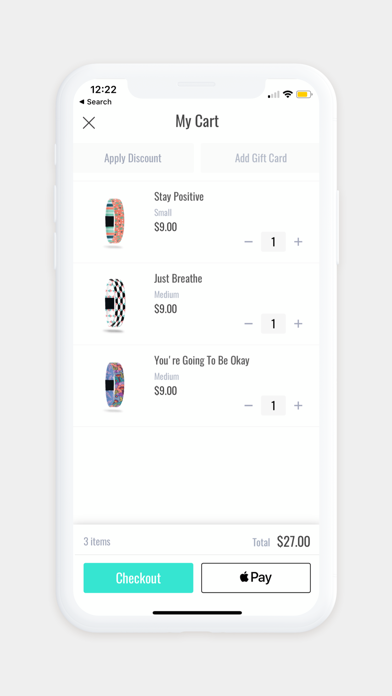Viewport: 392px width, 696px height.
Task: Click the Stay Positive quantity field
Action: point(273,242)
